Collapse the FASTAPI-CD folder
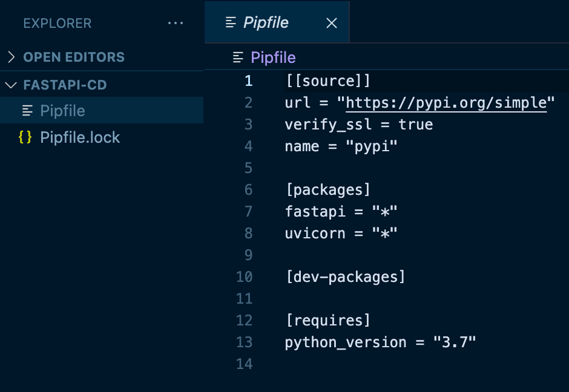The width and height of the screenshot is (569, 392). pos(11,85)
